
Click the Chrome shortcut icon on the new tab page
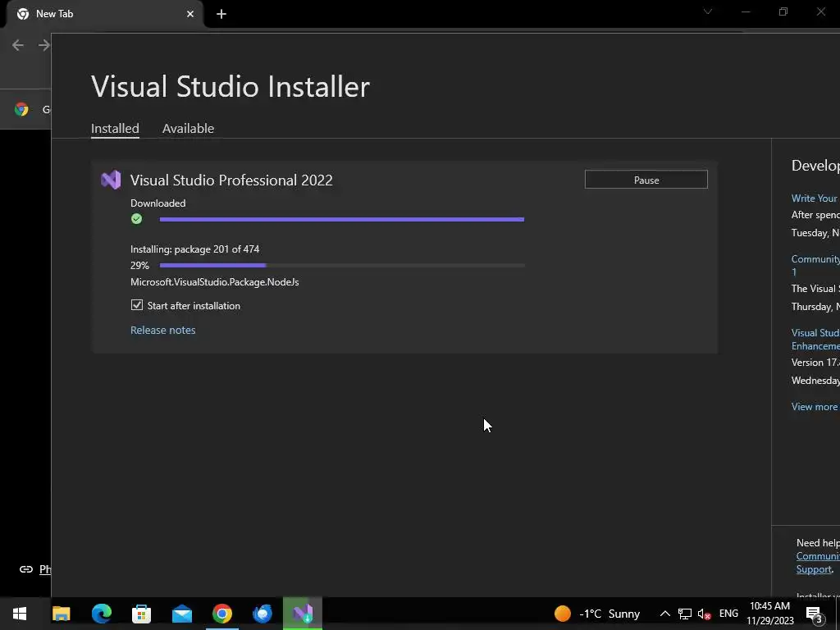pyautogui.click(x=21, y=109)
